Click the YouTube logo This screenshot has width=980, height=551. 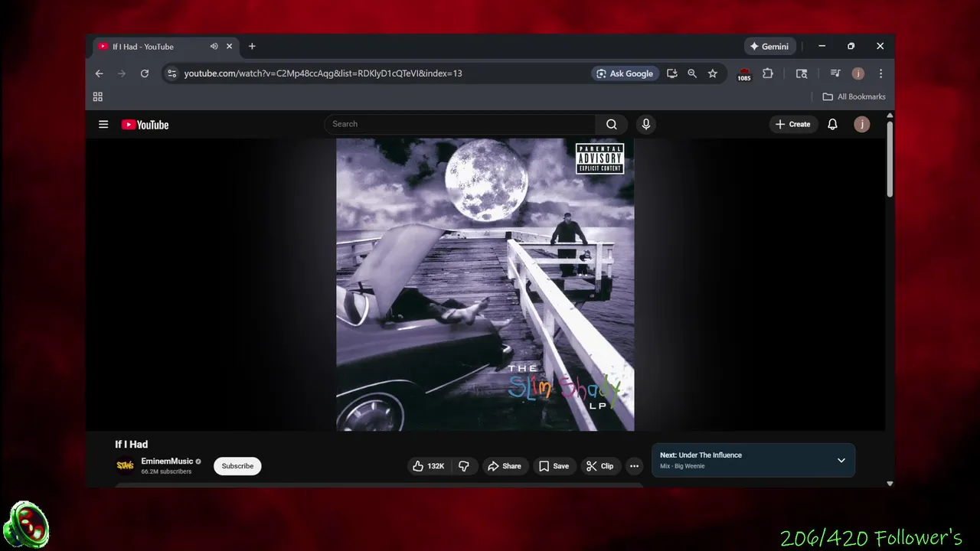pos(145,125)
